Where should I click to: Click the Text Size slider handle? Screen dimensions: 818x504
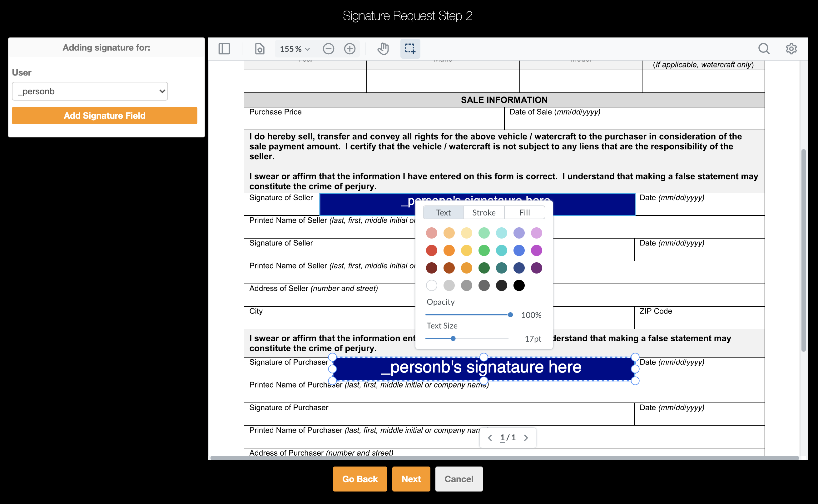pos(453,339)
